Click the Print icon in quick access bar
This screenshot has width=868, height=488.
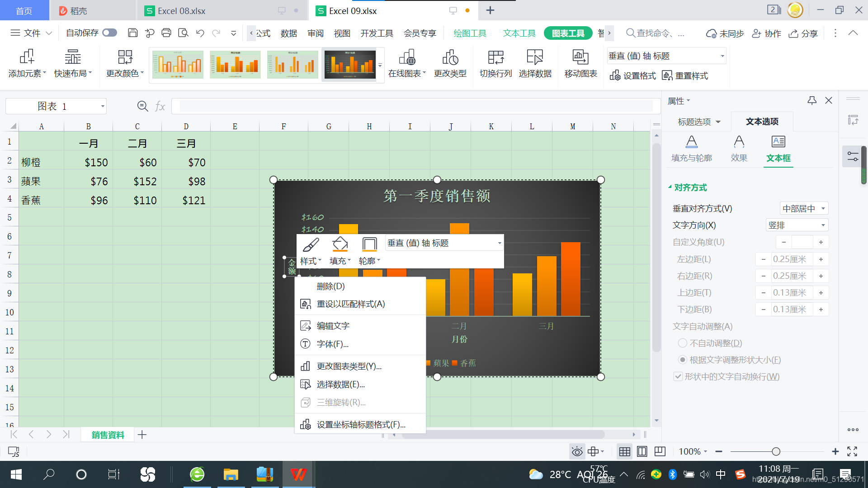166,33
